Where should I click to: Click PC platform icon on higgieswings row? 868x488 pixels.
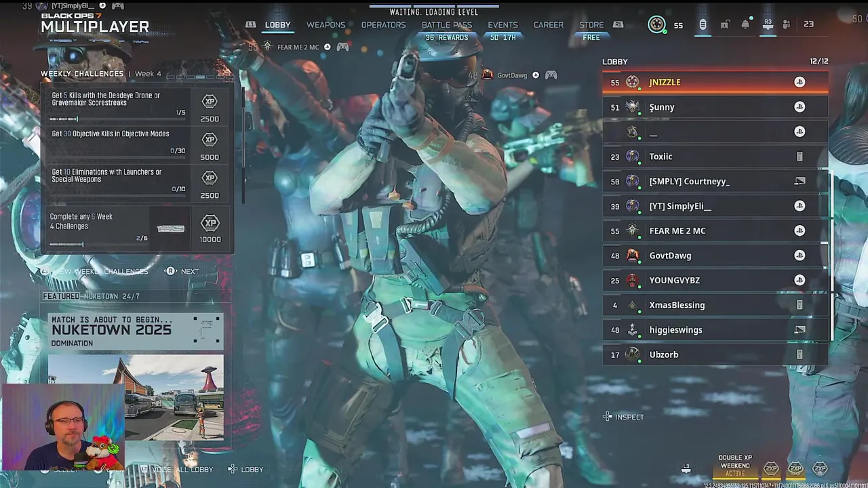pyautogui.click(x=800, y=329)
